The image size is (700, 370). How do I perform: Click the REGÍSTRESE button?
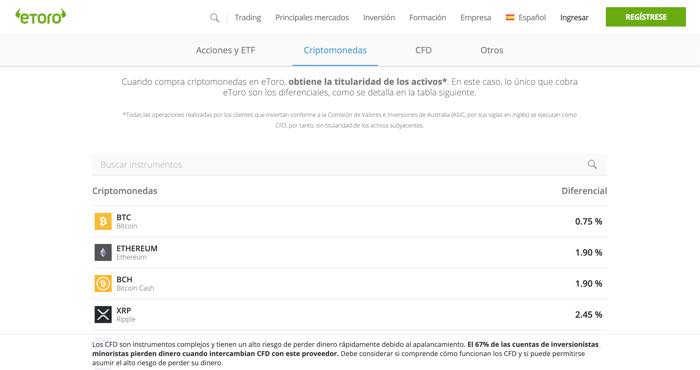[646, 17]
